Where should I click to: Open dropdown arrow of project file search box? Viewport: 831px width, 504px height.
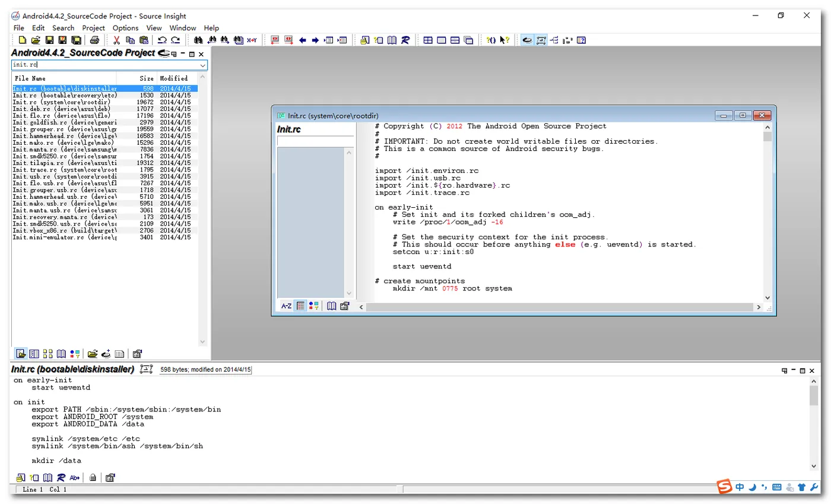(x=203, y=65)
